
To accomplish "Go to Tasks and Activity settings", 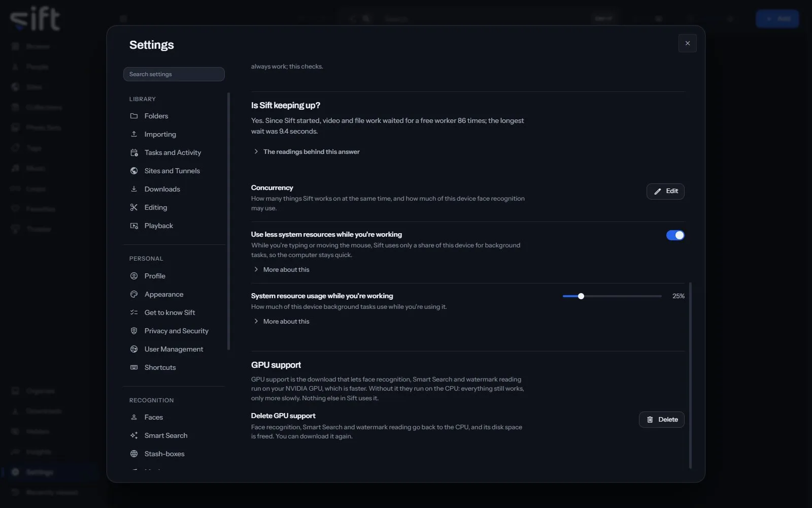I will [174, 152].
